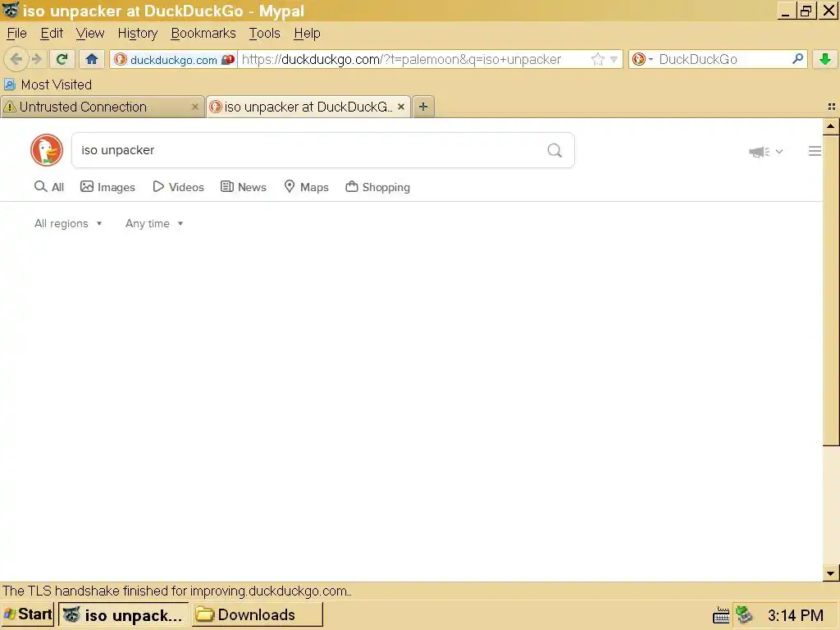Image resolution: width=840 pixels, height=630 pixels.
Task: Open the File menu
Action: [x=16, y=33]
